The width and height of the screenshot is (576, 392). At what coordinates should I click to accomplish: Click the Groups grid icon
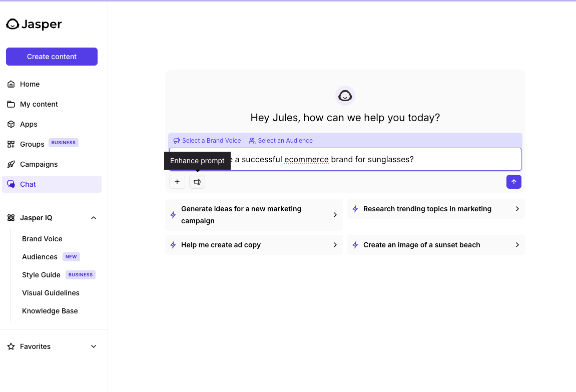11,144
